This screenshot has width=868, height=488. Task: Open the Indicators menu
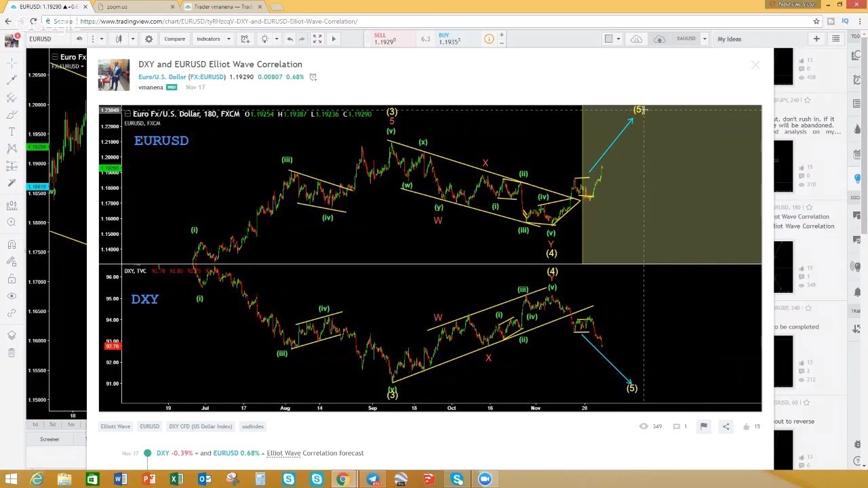coord(208,39)
